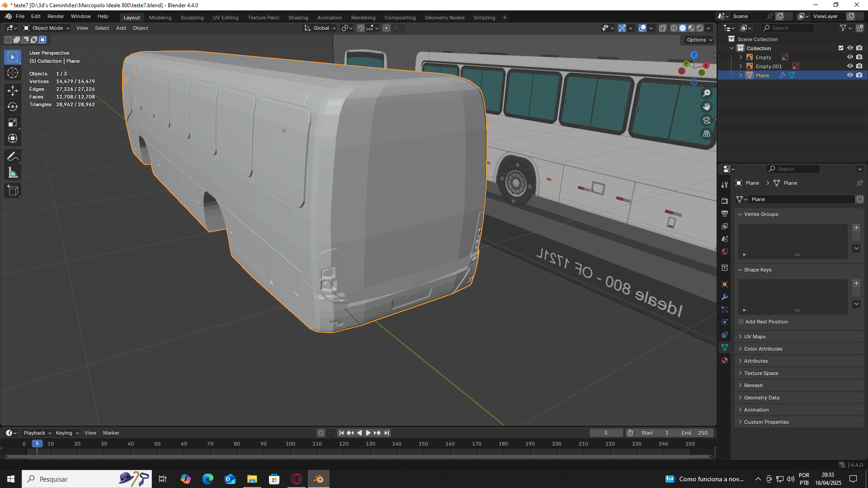This screenshot has height=488, width=868.
Task: Toggle the Collection exclude checkbox
Action: (841, 48)
